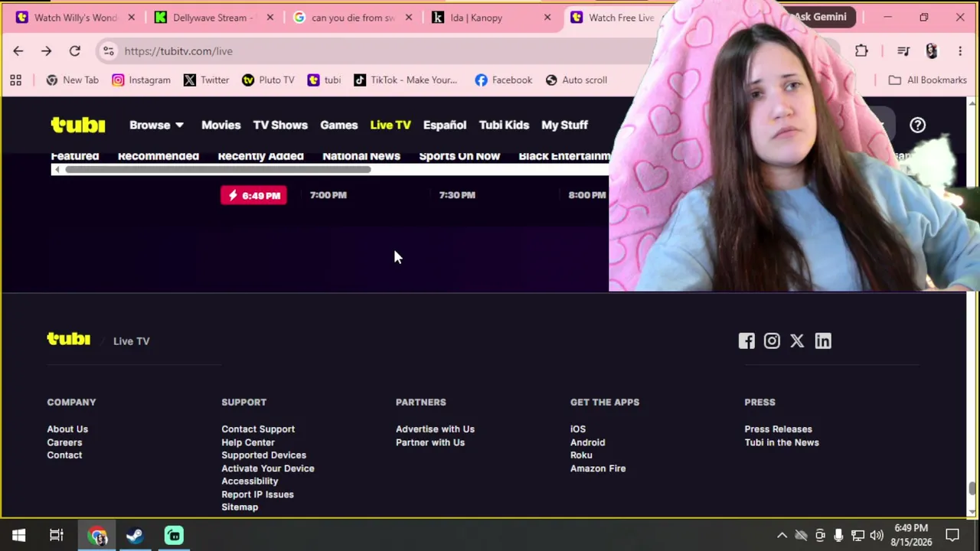Show hidden system tray icons
980x551 pixels.
pyautogui.click(x=782, y=536)
